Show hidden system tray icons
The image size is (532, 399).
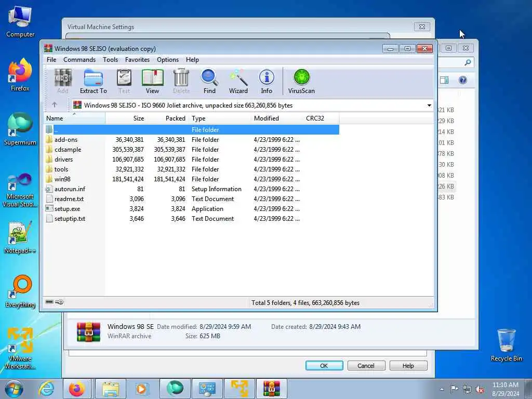tap(442, 389)
